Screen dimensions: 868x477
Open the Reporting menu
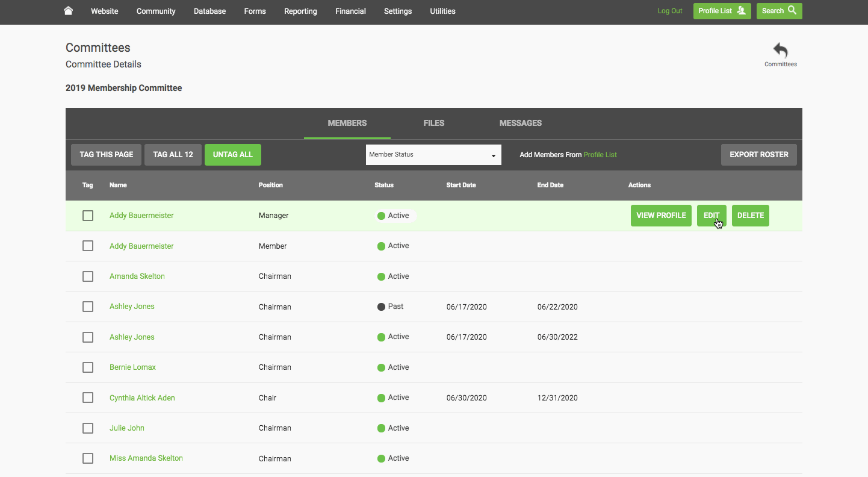click(300, 11)
